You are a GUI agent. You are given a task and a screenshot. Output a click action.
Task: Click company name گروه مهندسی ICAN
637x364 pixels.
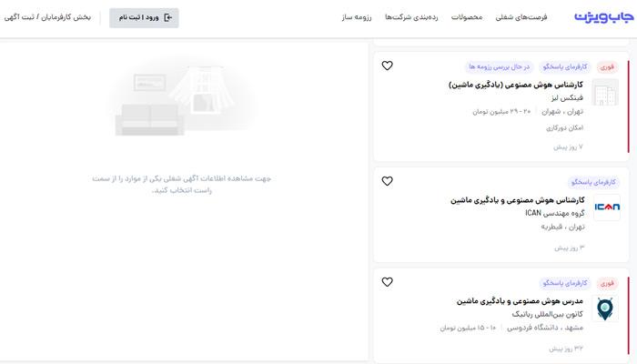tap(555, 213)
